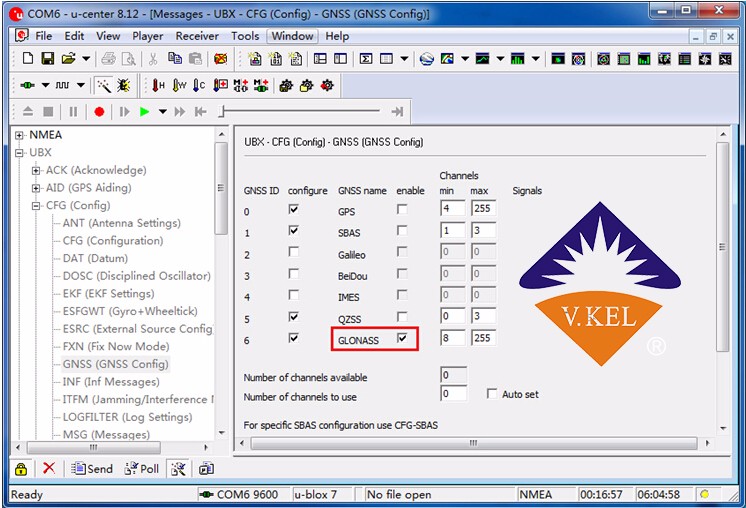Click the Poll button
The image size is (746, 508).
[x=141, y=468]
